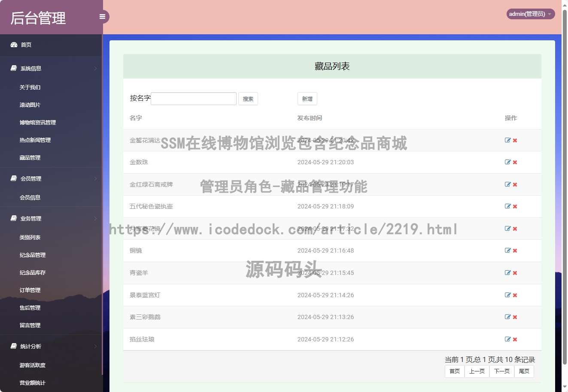Image resolution: width=568 pixels, height=392 pixels.
Task: Delete the 金錾花满达 row
Action: click(x=515, y=140)
